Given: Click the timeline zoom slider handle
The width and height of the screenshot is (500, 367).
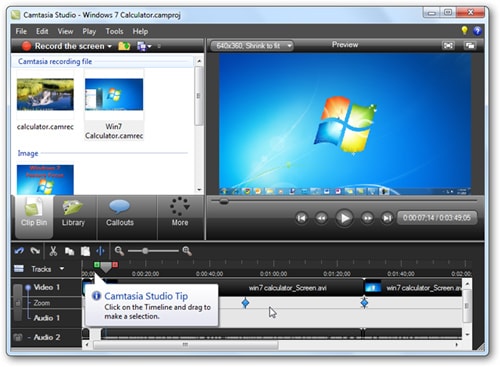Looking at the screenshot, I should [x=145, y=251].
